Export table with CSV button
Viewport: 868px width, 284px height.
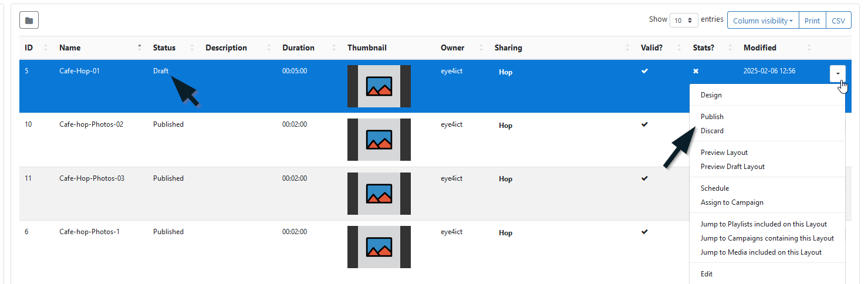[839, 21]
